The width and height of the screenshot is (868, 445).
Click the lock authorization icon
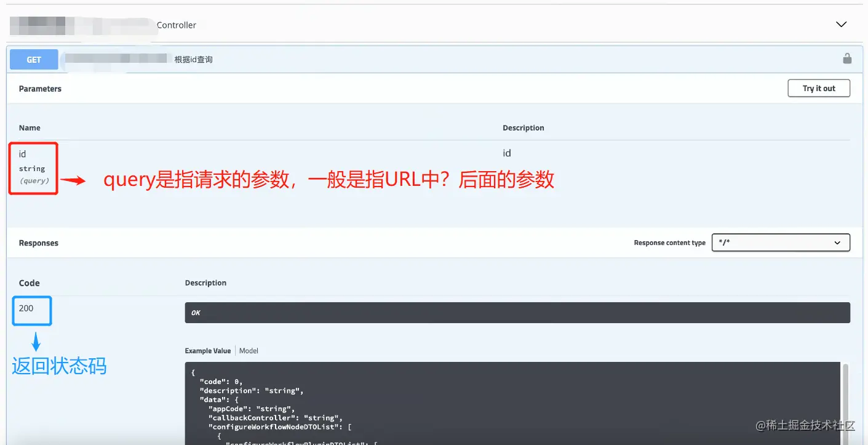tap(847, 59)
